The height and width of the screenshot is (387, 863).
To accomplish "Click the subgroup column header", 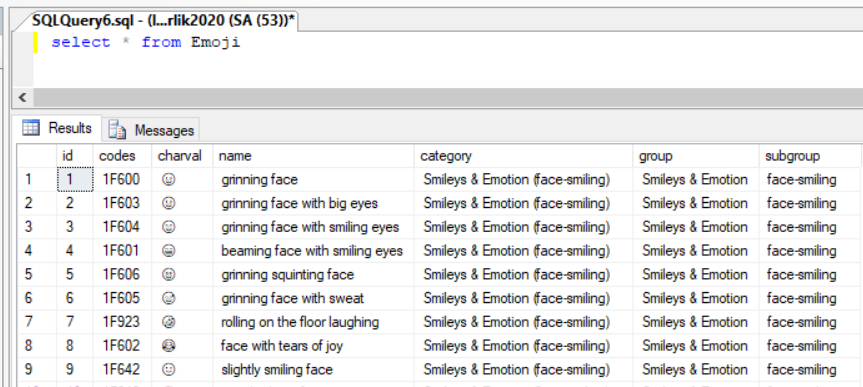I will tap(810, 156).
